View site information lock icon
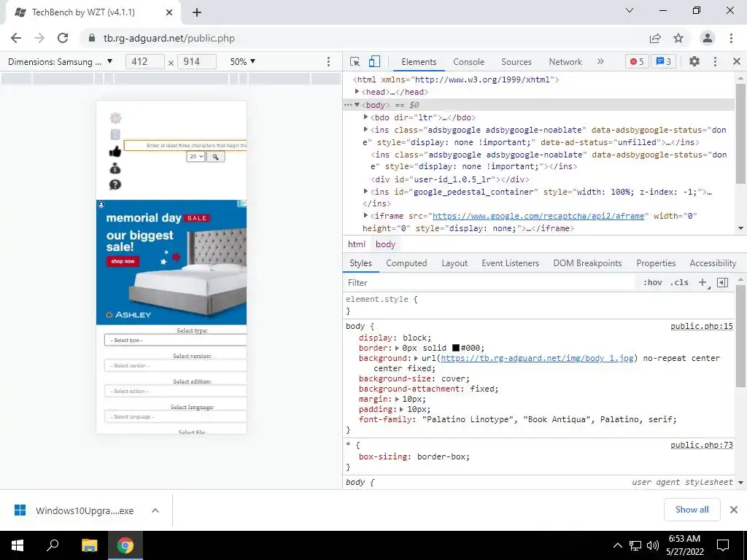 (x=92, y=38)
